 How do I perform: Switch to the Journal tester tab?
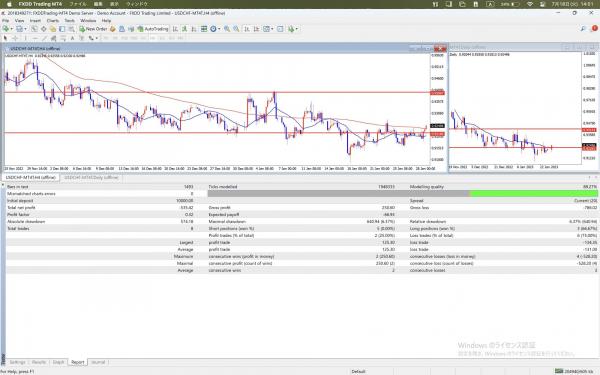tap(98, 362)
